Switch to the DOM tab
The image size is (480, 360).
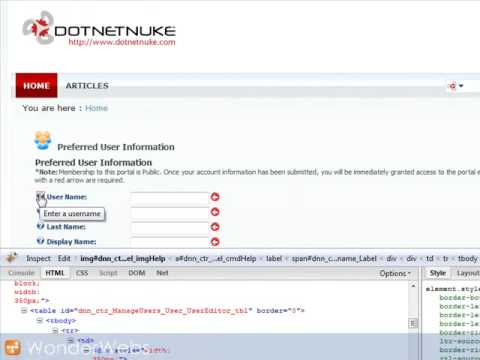[137, 273]
